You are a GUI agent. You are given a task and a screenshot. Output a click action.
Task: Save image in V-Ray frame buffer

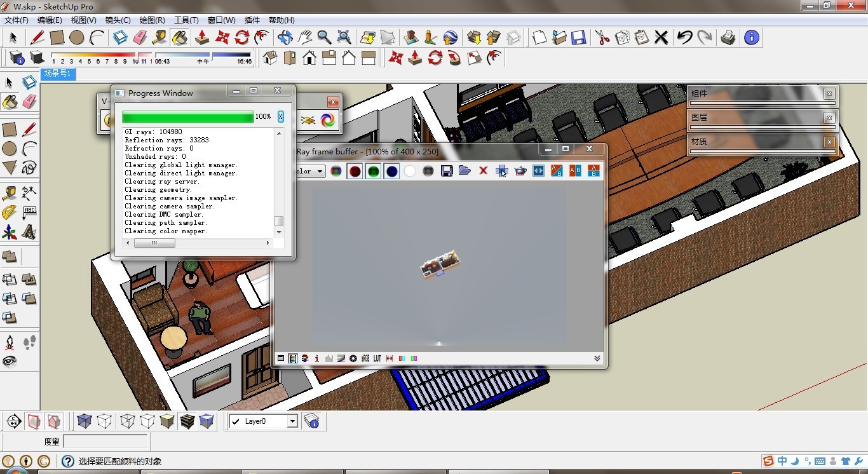447,171
